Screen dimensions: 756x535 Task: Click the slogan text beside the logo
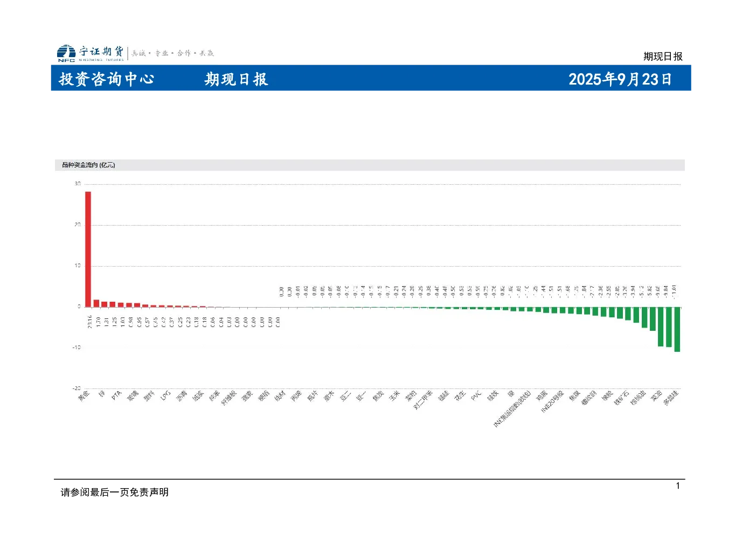[x=173, y=53]
